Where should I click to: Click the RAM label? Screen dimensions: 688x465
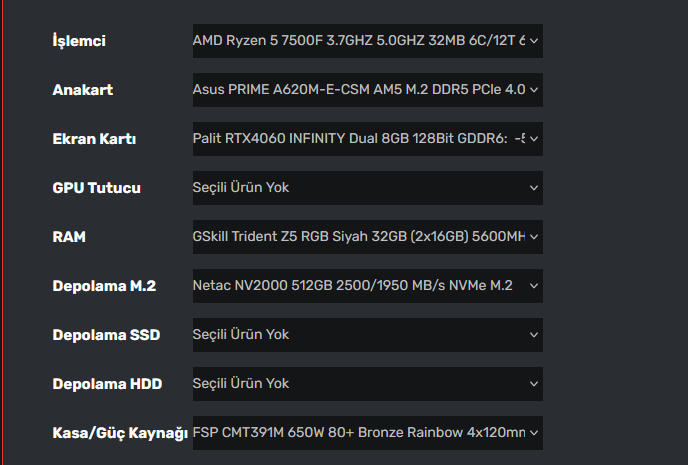click(x=69, y=237)
